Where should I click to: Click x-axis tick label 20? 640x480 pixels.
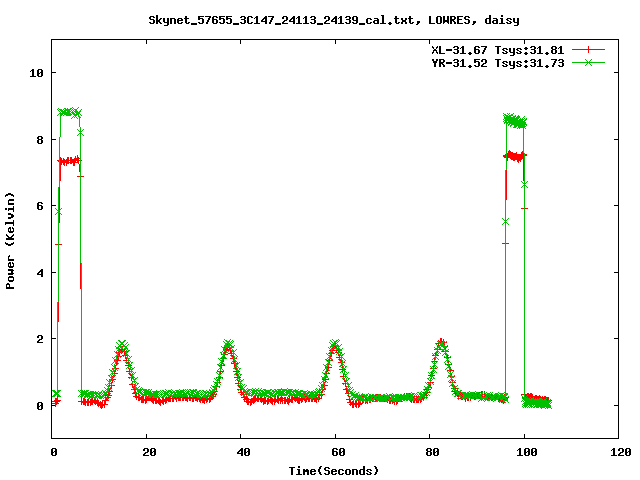pyautogui.click(x=149, y=452)
